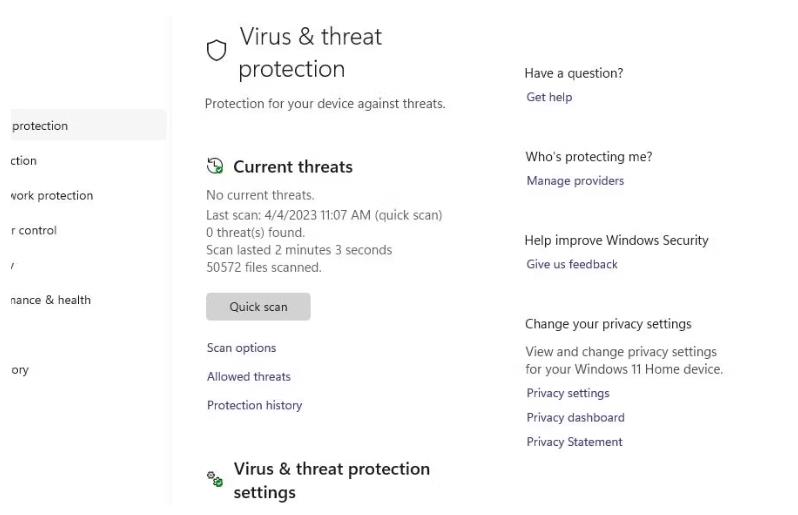Click the shield icon beside Virus & threat protection

[216, 50]
